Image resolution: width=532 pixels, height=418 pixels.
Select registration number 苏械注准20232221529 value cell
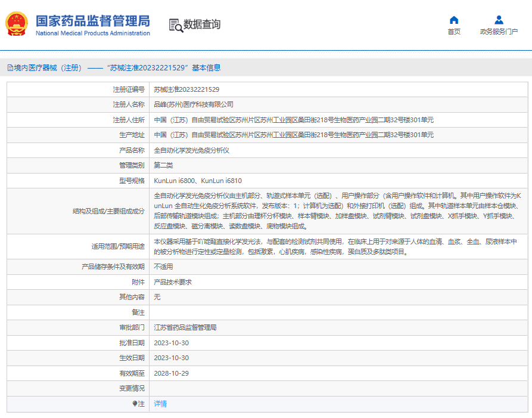pos(186,89)
